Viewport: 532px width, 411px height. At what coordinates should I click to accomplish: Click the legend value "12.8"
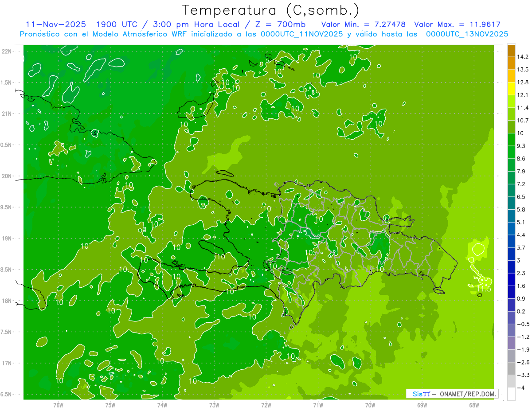point(523,82)
